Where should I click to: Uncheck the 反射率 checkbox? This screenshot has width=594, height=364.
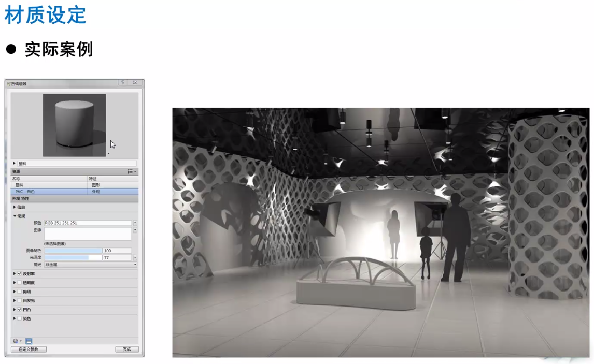click(x=20, y=274)
